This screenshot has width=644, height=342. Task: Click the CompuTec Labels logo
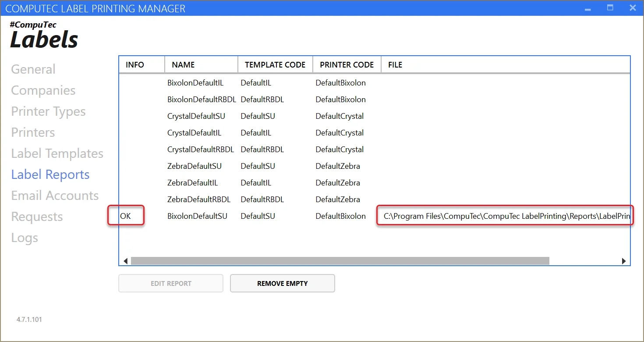pos(44,36)
